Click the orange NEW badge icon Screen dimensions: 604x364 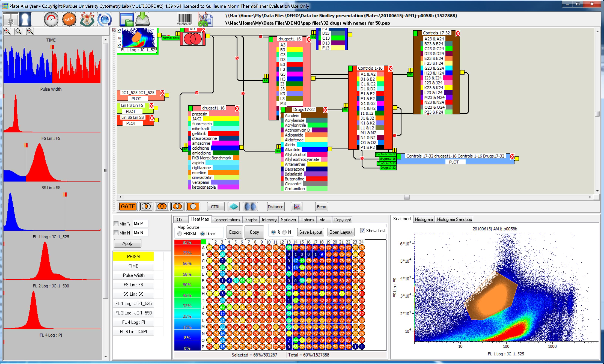point(69,19)
